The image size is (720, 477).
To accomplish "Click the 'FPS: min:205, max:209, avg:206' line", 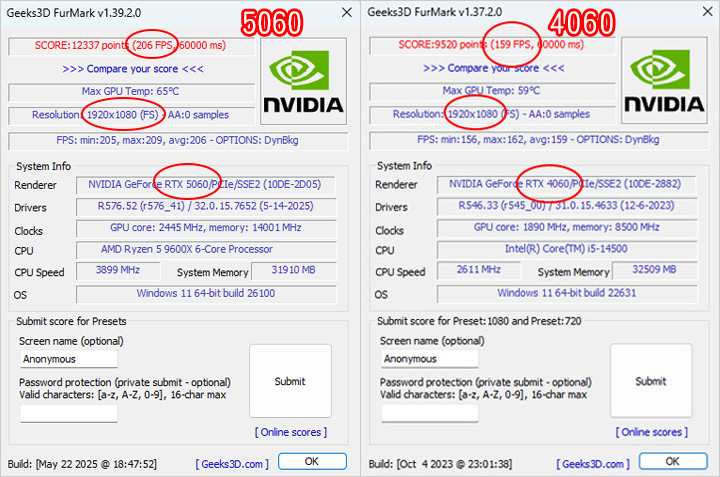I will [x=178, y=140].
